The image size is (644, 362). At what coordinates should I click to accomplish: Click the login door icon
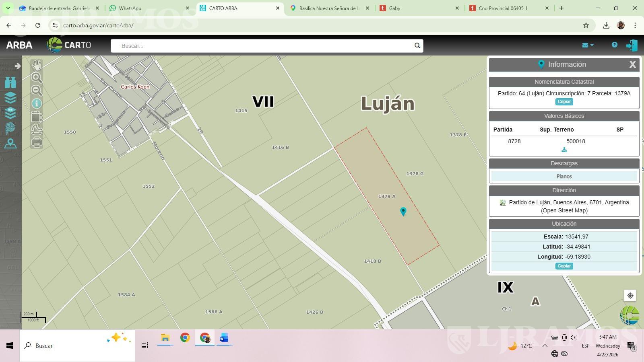(632, 45)
